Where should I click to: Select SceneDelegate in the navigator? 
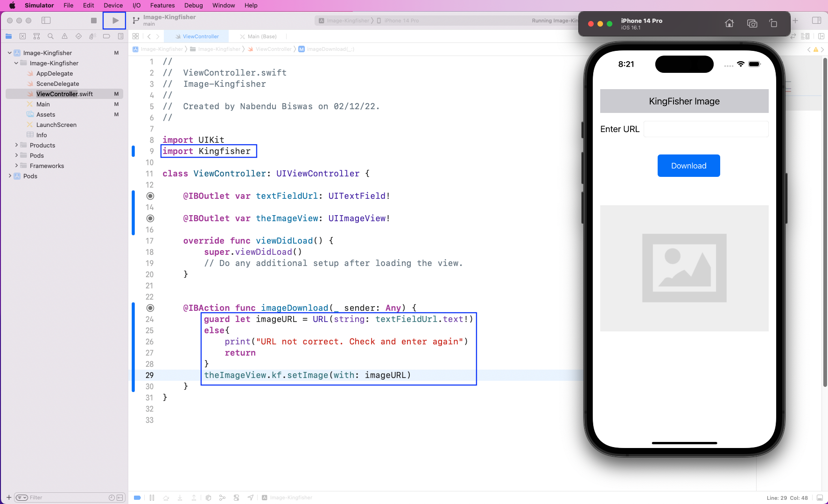coord(58,84)
